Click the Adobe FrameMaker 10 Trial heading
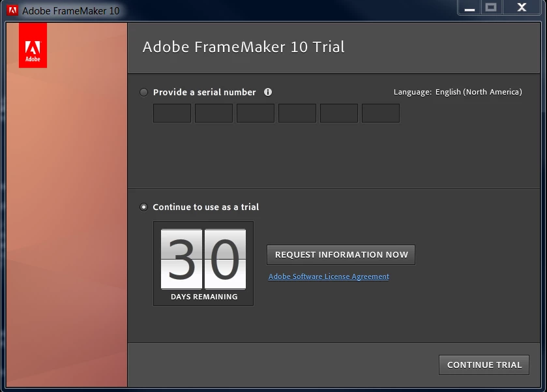Screen dimensions: 547x392 [x=243, y=47]
